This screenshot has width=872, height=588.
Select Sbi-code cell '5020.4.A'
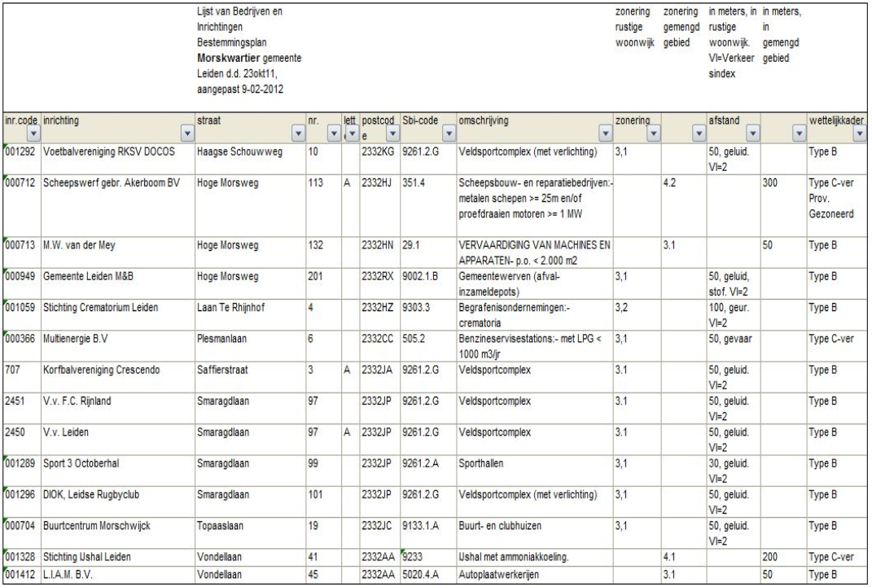click(428, 575)
